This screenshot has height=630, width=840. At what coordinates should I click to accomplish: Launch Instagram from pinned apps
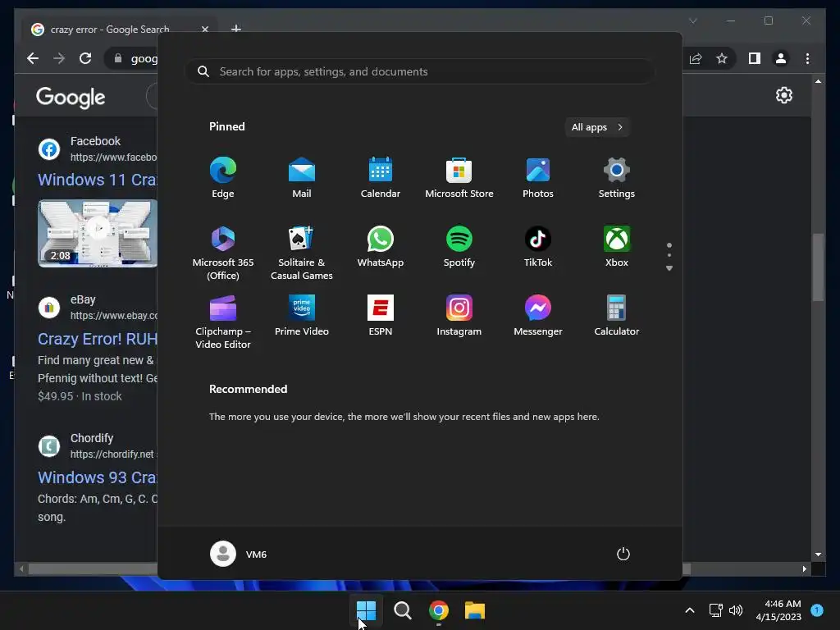[x=459, y=315]
